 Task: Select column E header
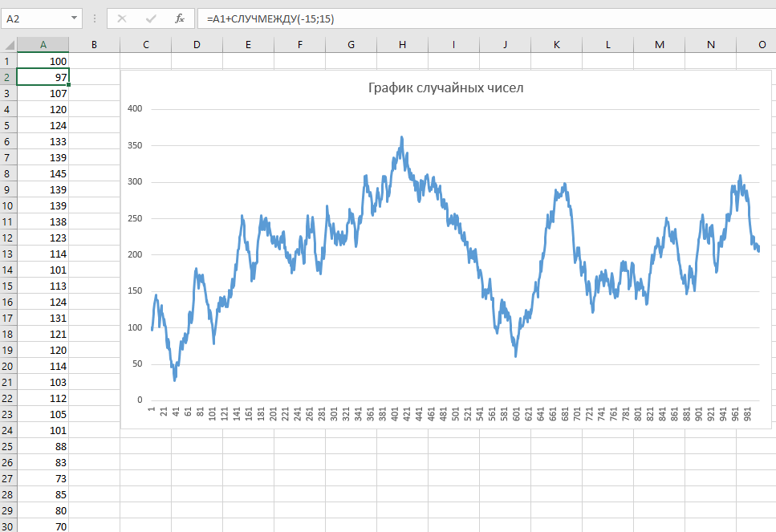point(249,45)
